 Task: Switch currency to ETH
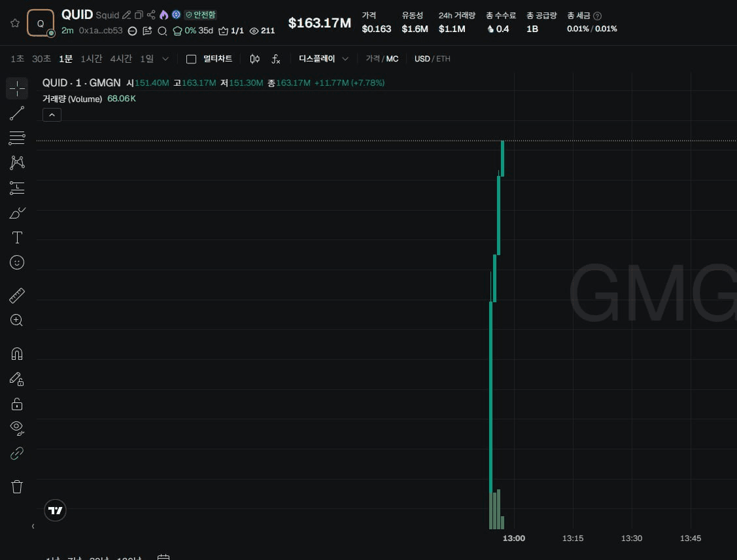(x=443, y=59)
